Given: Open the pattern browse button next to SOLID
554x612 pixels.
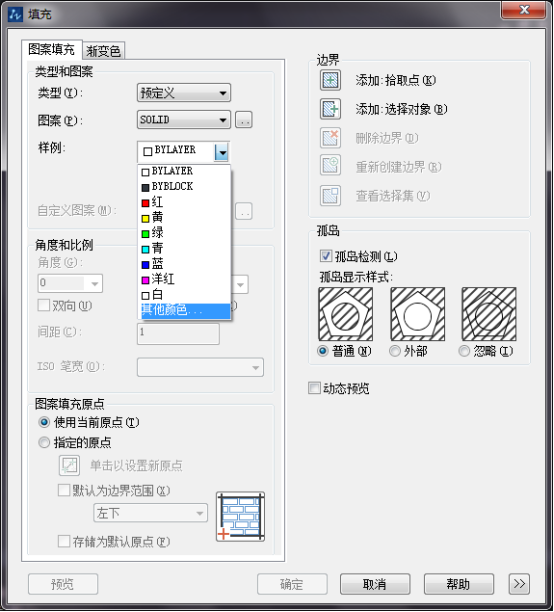Looking at the screenshot, I should 244,120.
